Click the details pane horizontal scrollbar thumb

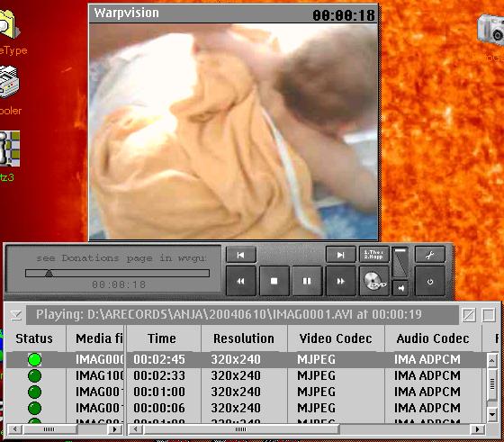click(x=241, y=429)
